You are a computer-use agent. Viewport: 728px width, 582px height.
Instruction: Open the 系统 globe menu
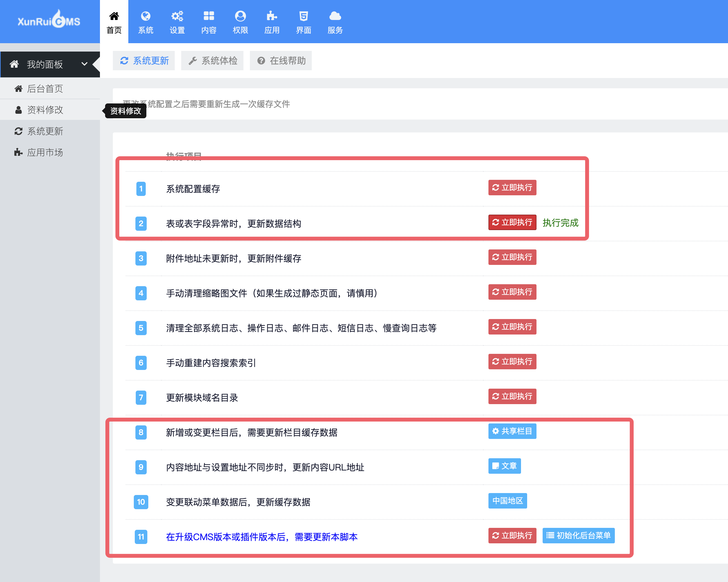pos(145,22)
